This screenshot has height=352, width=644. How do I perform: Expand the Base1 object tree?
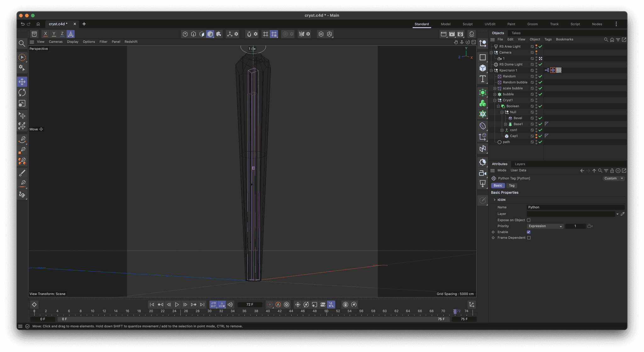click(x=506, y=124)
